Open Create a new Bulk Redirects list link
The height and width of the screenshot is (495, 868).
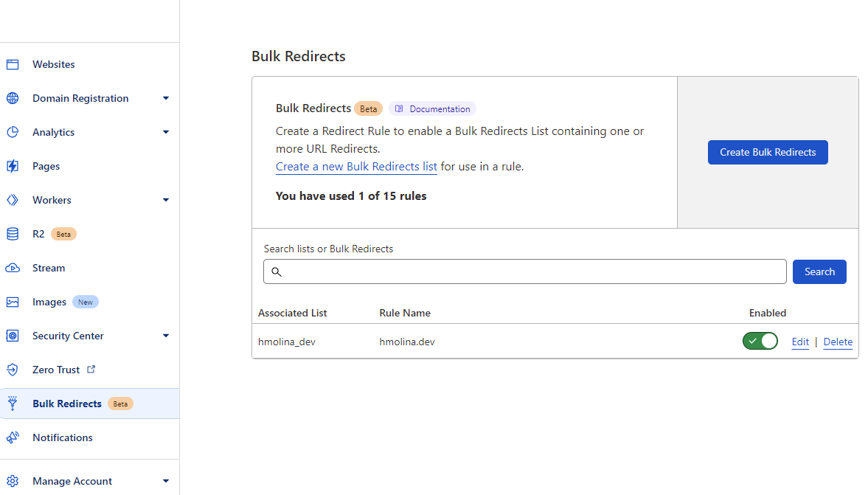tap(356, 166)
